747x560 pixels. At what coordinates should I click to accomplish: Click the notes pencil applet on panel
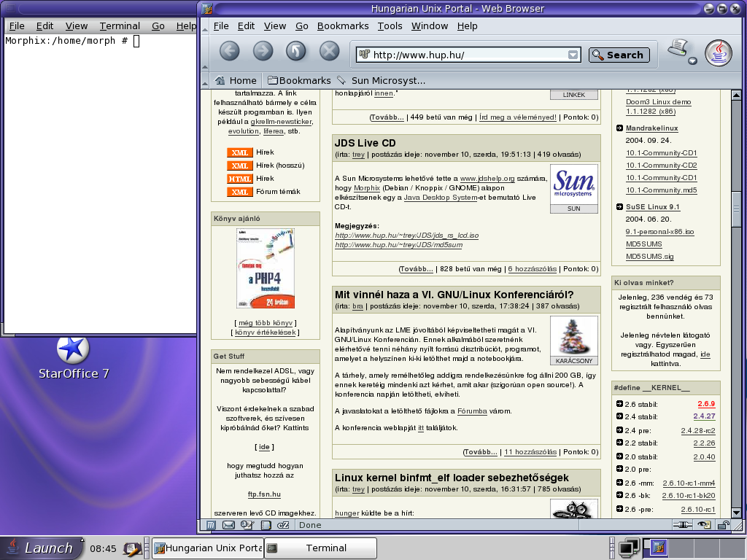[132, 548]
